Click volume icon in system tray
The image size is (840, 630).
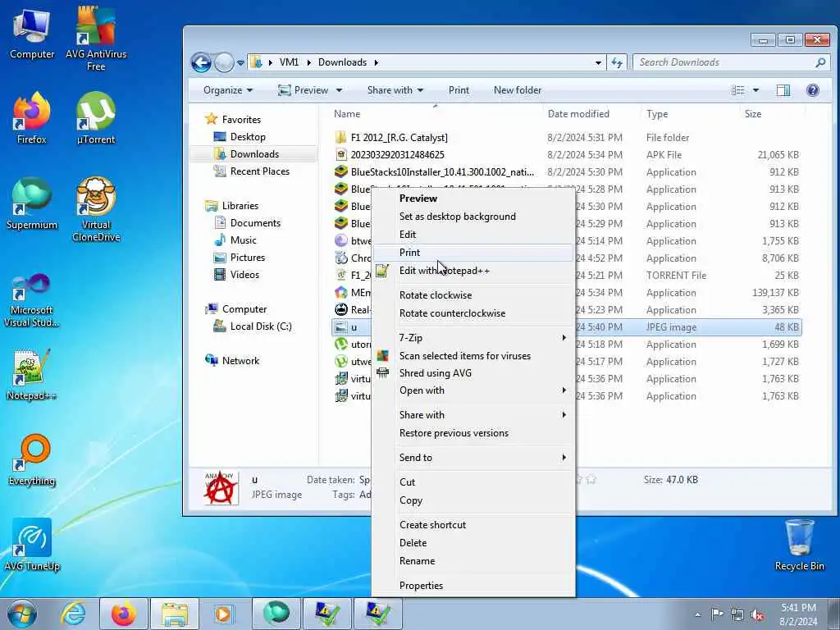tap(757, 614)
